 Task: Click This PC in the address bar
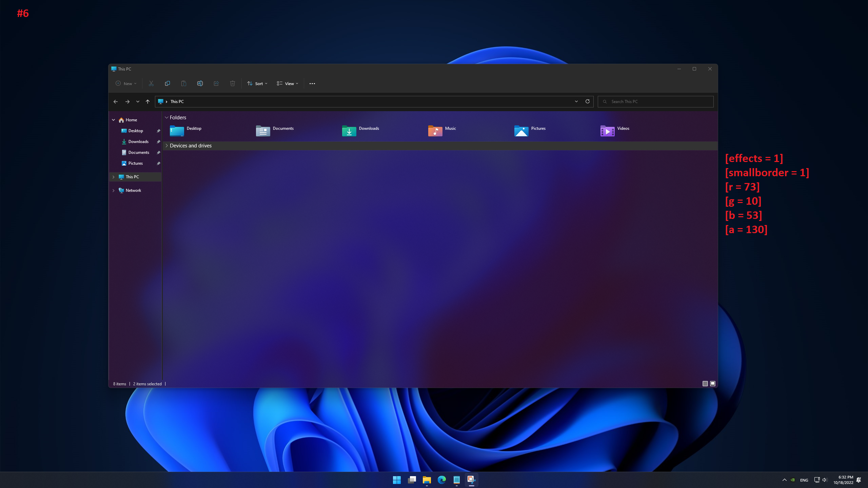tap(177, 102)
